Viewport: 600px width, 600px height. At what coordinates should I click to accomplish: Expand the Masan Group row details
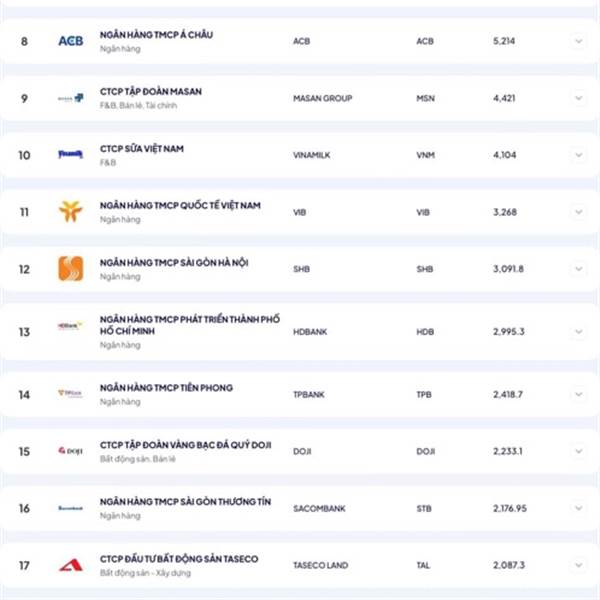pyautogui.click(x=578, y=98)
